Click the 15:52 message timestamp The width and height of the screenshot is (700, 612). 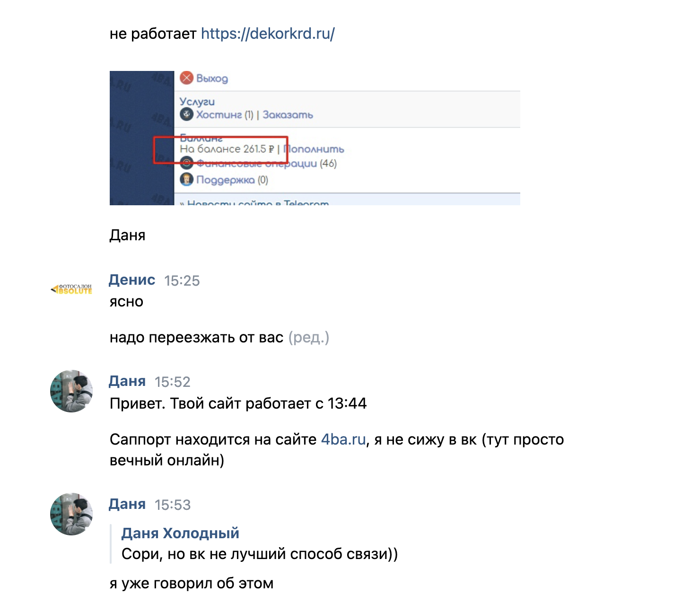click(x=173, y=382)
